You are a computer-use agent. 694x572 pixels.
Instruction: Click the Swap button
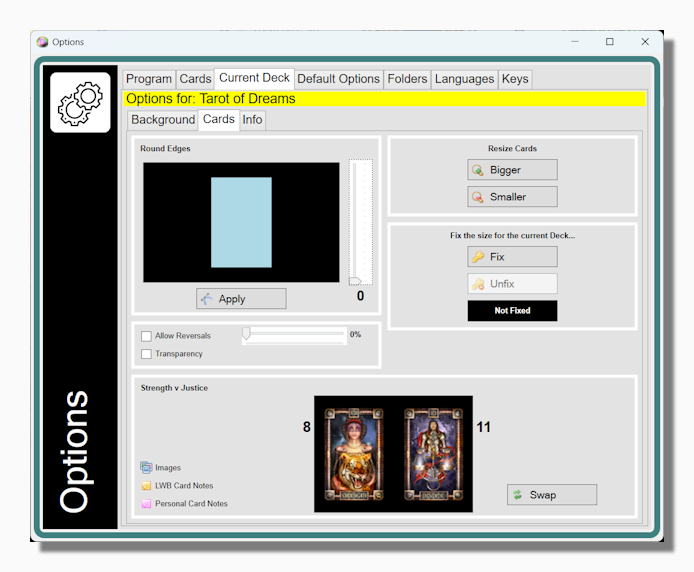pyautogui.click(x=552, y=495)
